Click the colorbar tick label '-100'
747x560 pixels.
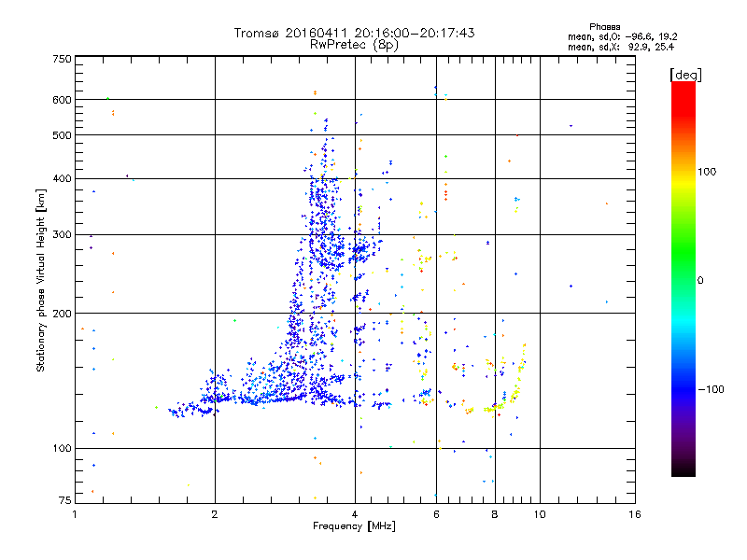[x=711, y=389]
